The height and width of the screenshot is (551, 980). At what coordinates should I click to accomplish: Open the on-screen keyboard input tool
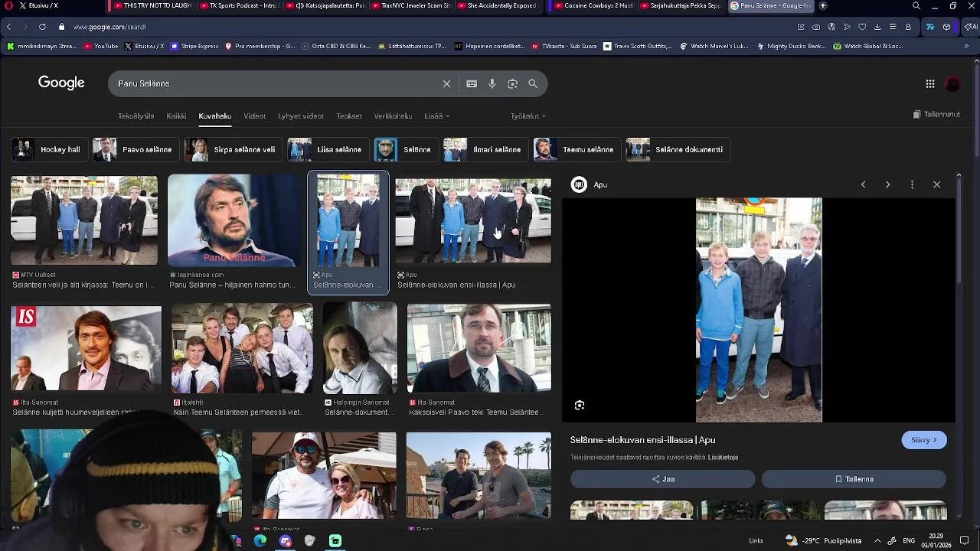[x=472, y=83]
